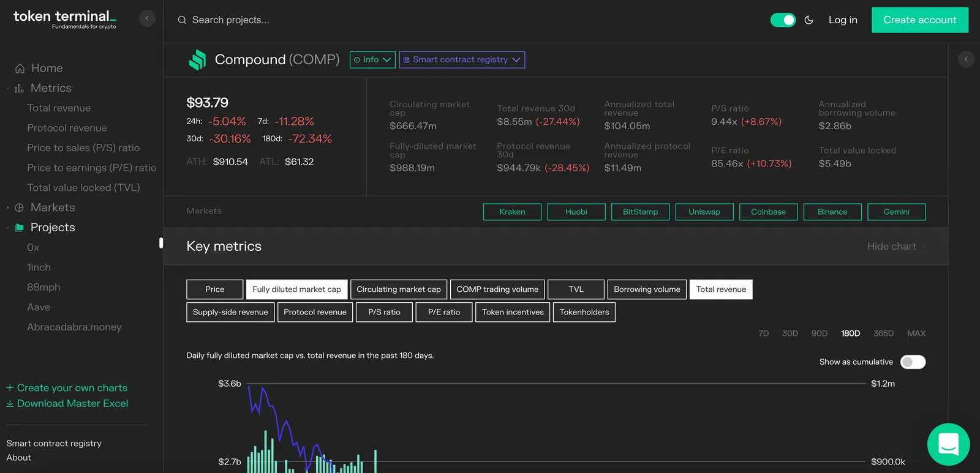Open the Gemini market link

(896, 212)
